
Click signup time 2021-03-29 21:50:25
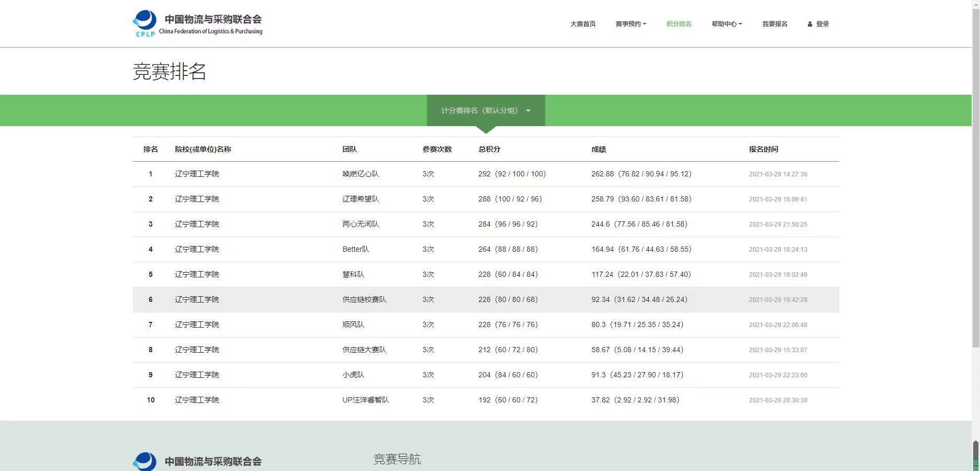tap(778, 225)
